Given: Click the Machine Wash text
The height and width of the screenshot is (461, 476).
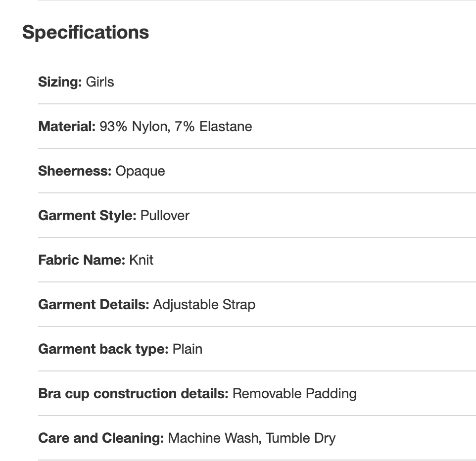Looking at the screenshot, I should click(213, 438).
